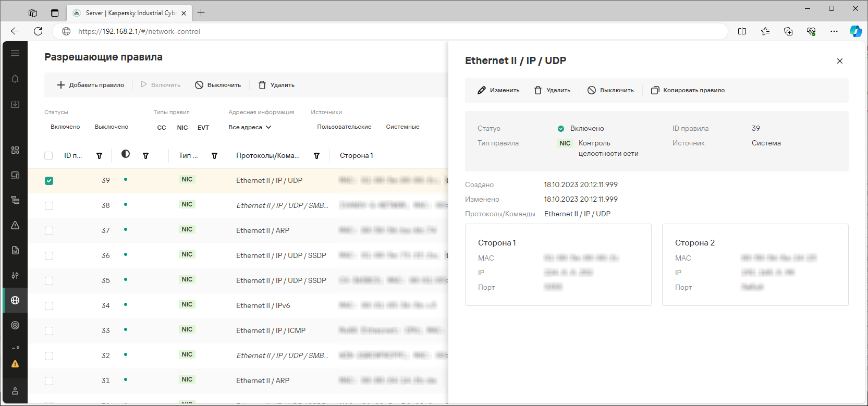
Task: Toggle the select-all header checkbox
Action: [48, 156]
